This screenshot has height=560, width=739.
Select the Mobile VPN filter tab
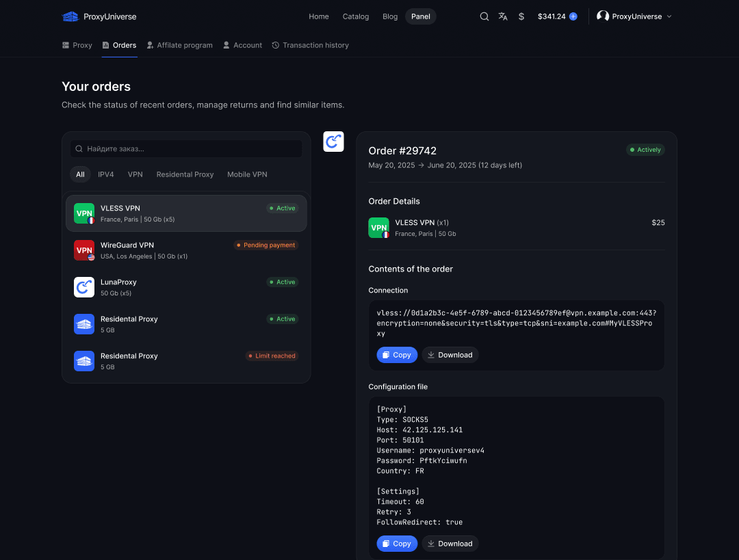pos(247,174)
